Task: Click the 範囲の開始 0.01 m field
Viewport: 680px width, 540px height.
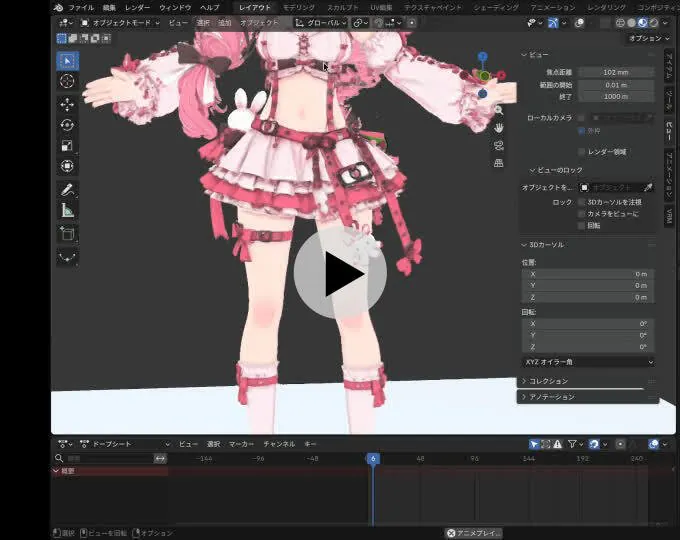Action: click(616, 85)
